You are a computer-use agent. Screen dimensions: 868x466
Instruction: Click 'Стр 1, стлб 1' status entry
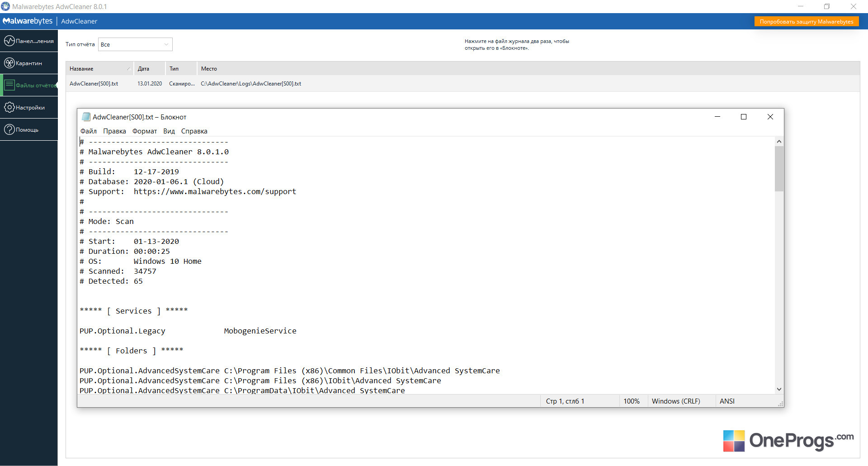tap(565, 401)
